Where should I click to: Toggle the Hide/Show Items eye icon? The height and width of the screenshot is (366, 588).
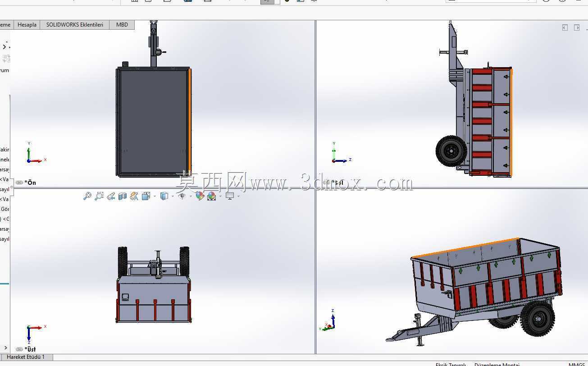pyautogui.click(x=182, y=196)
